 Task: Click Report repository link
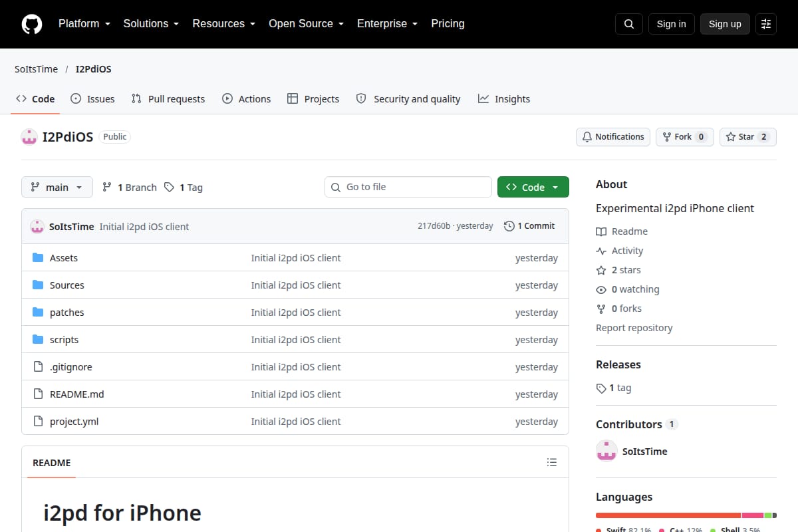[x=634, y=328]
